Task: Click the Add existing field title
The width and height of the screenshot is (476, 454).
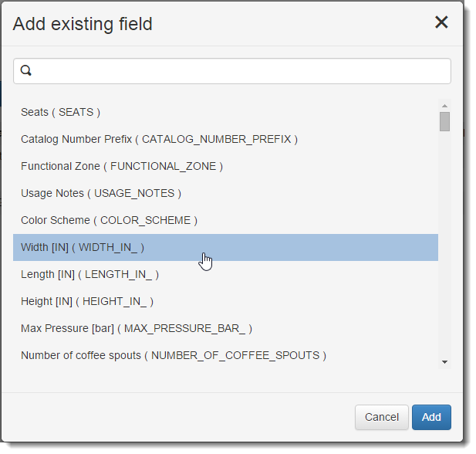Action: pos(83,24)
